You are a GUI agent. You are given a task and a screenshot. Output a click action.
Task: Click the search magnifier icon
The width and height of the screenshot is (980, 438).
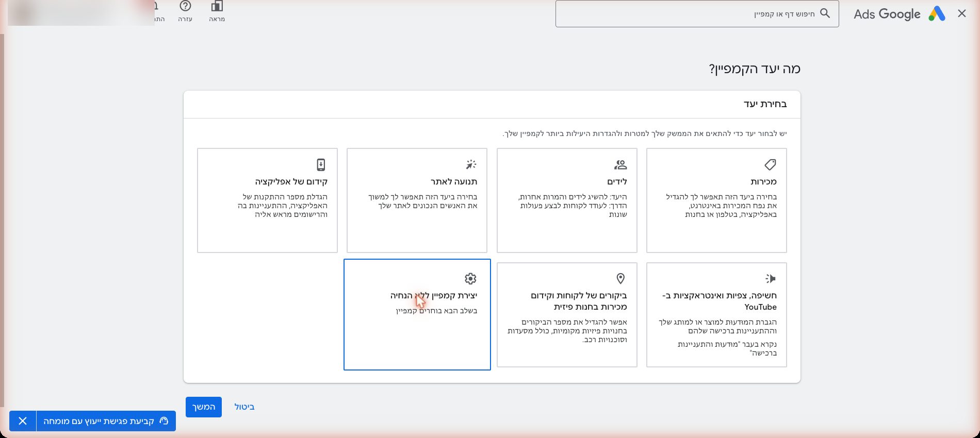tap(825, 13)
